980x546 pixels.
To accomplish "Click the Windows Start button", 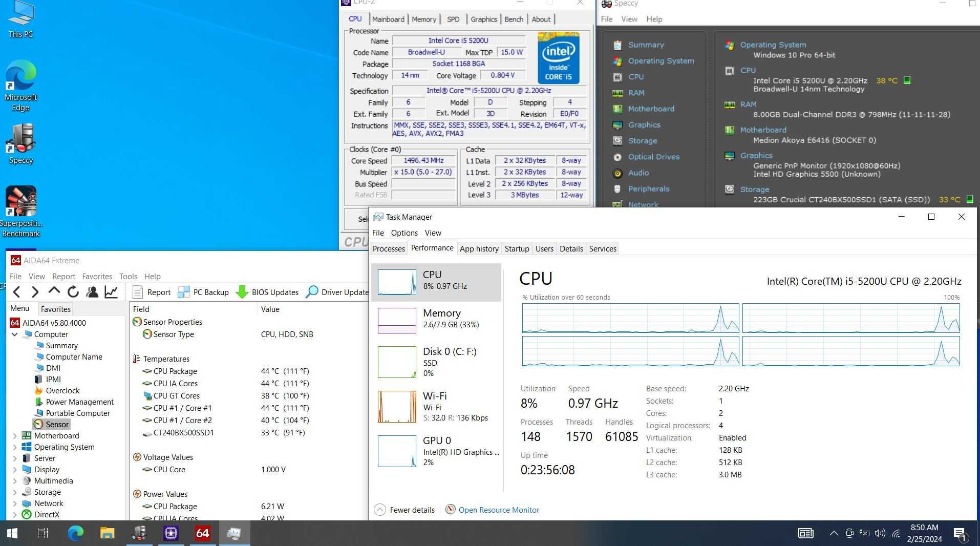I will coord(12,533).
